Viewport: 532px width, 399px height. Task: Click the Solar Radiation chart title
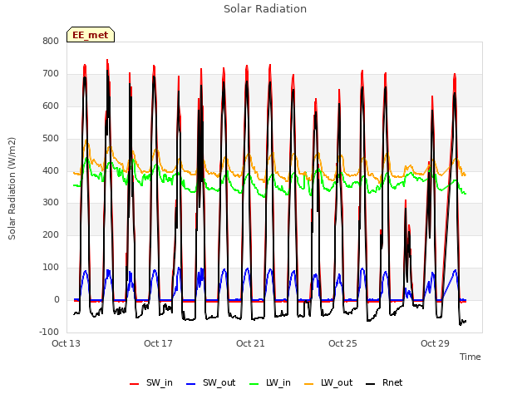click(x=265, y=9)
